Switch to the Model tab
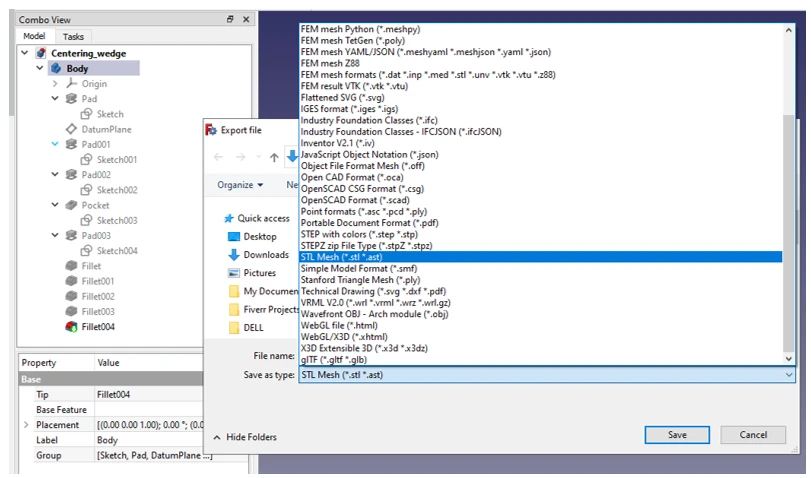The image size is (811, 478). coord(34,36)
